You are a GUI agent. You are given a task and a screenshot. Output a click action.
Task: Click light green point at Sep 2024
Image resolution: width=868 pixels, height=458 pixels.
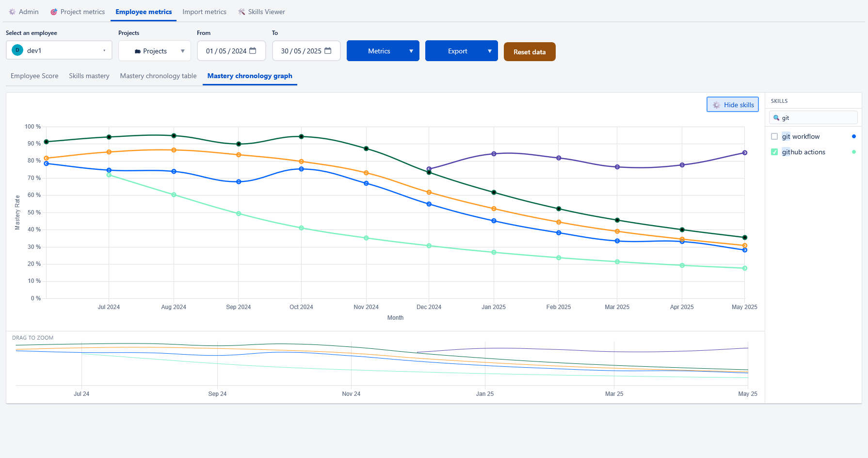[x=239, y=213]
